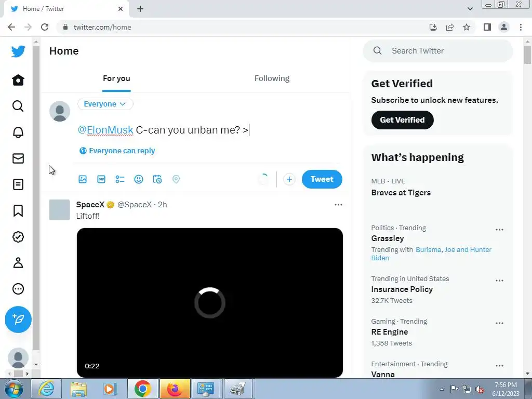Play the SpaceX Liftoff video
The image size is (532, 399).
pos(210,303)
